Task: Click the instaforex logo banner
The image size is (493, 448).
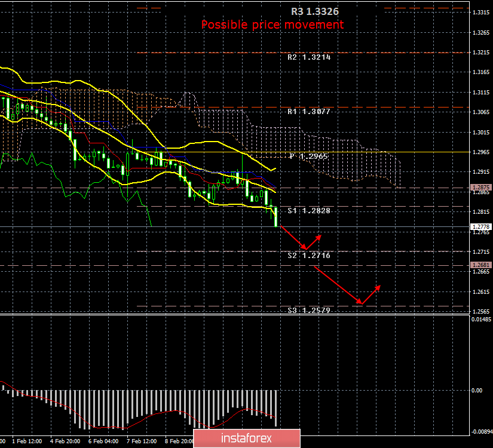Action: 246,438
